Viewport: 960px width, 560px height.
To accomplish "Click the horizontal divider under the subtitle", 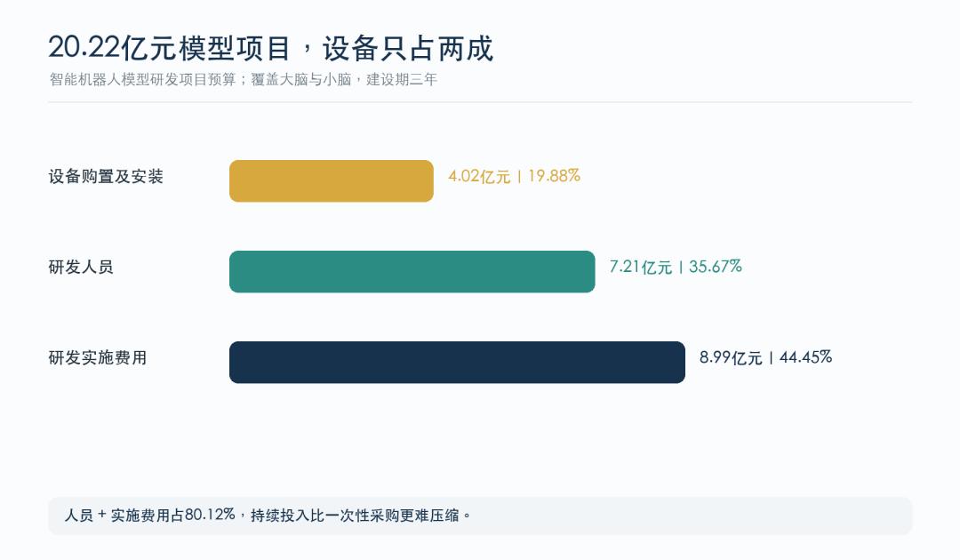I will (480, 102).
